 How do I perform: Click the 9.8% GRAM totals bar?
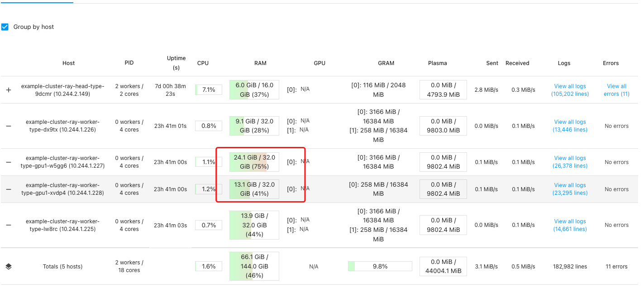coord(380,266)
